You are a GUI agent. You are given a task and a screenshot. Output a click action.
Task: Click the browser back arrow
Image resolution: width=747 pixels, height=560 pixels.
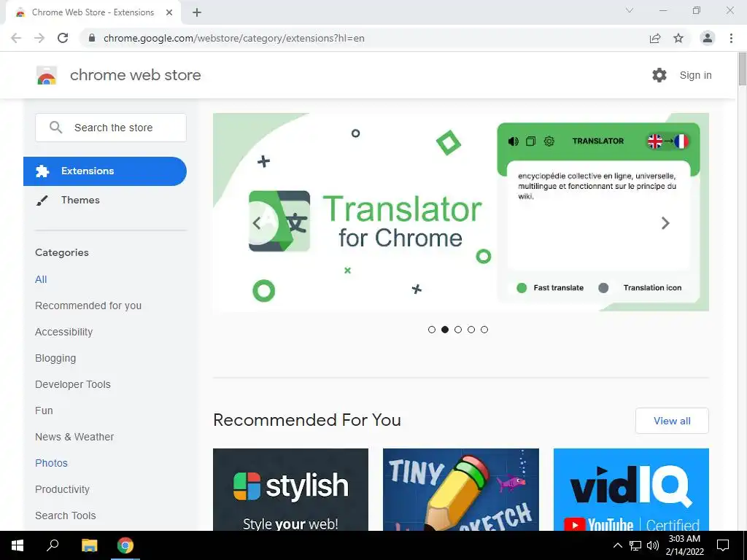[x=16, y=38]
